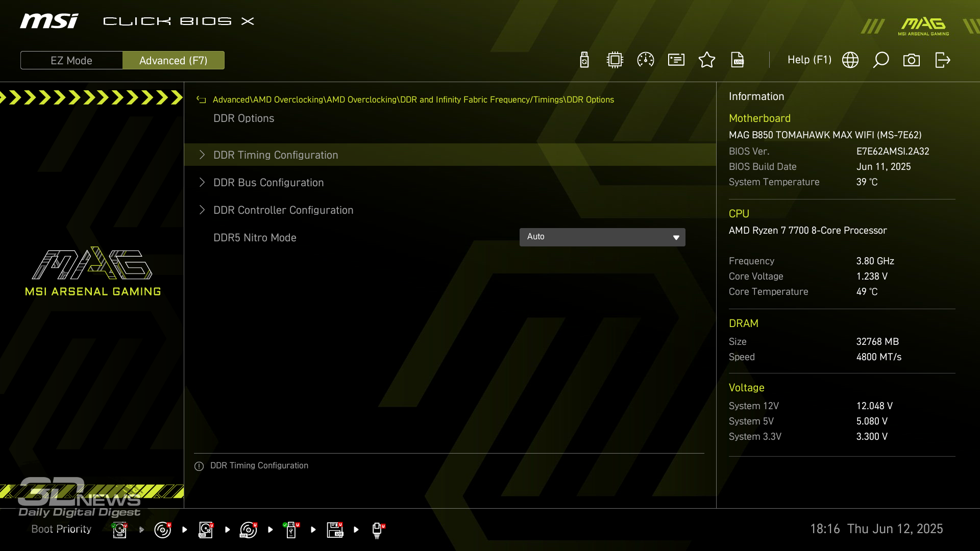Click System 5V reading 5.080 V
Image resolution: width=980 pixels, height=551 pixels.
872,421
